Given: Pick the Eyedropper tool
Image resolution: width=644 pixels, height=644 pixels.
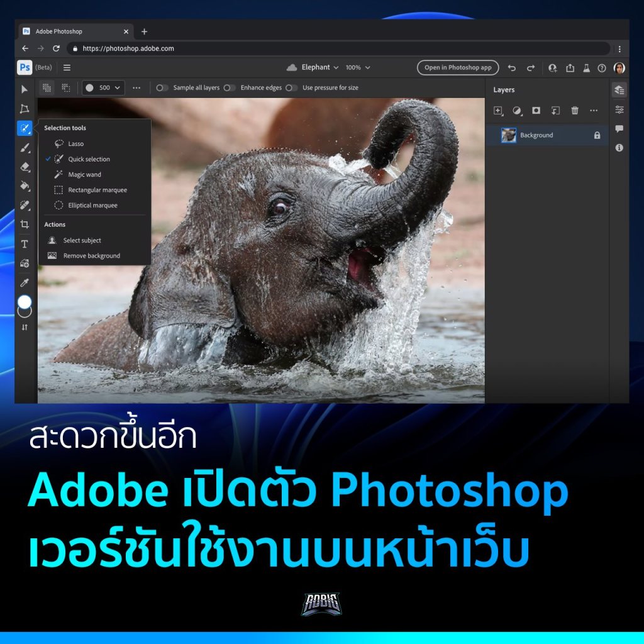Looking at the screenshot, I should pos(25,282).
